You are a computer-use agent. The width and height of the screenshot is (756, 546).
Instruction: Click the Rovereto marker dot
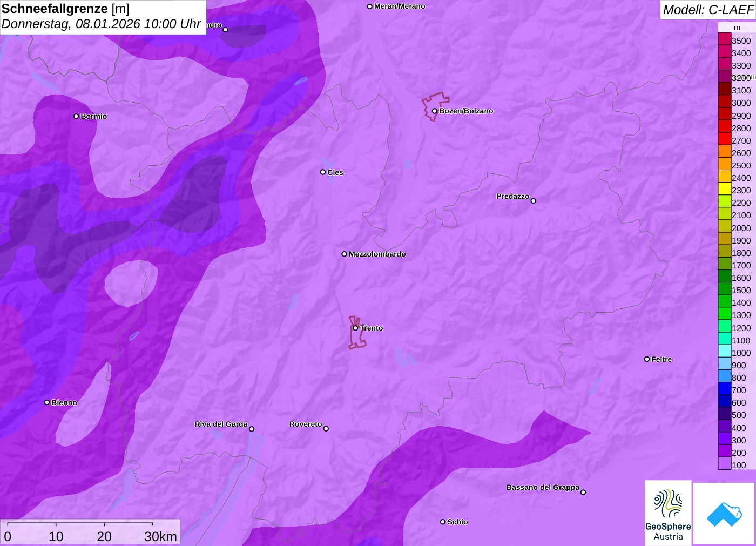(326, 429)
